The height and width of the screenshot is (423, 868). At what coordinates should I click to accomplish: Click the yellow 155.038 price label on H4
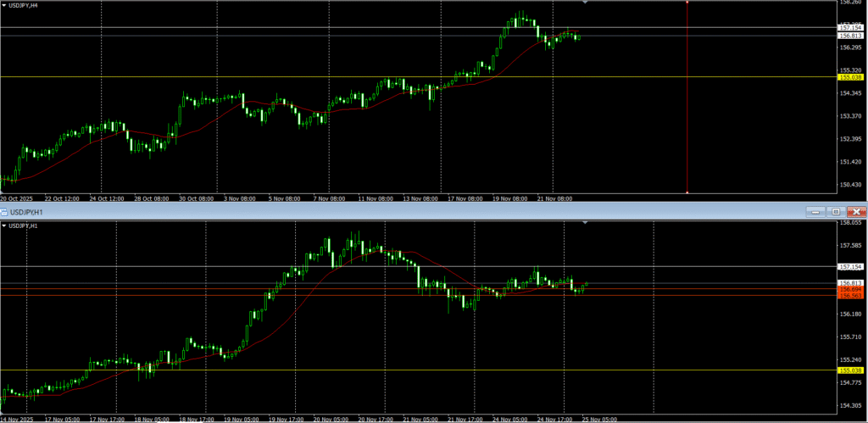click(x=850, y=77)
